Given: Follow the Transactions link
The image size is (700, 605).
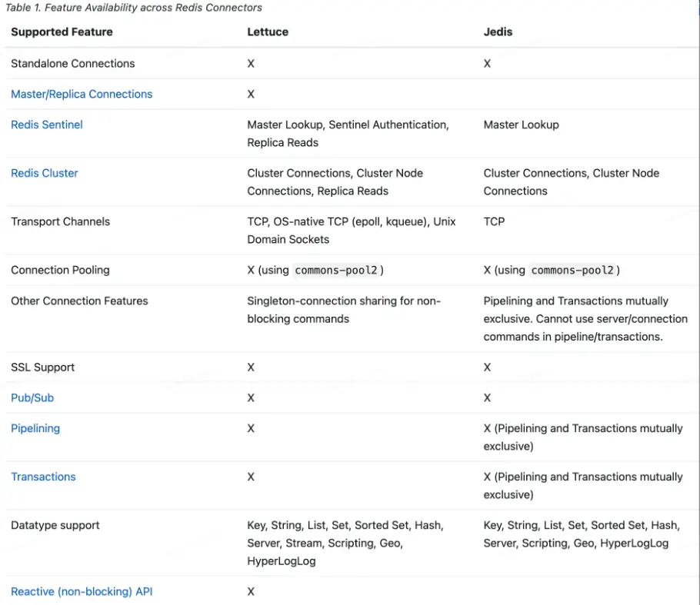Looking at the screenshot, I should point(43,477).
